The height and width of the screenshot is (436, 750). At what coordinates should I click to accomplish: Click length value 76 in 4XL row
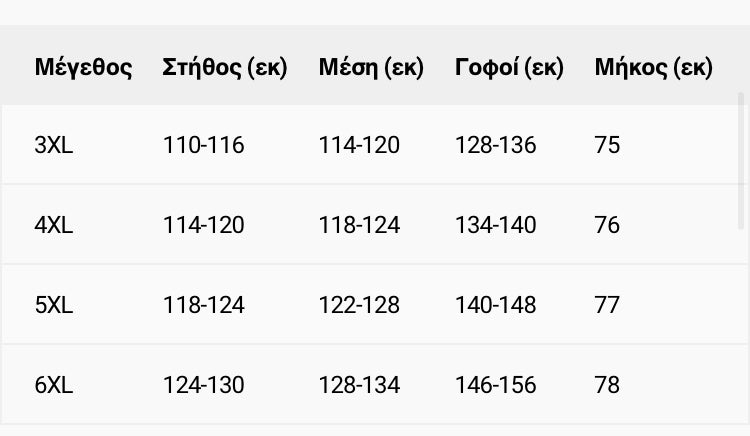[607, 225]
